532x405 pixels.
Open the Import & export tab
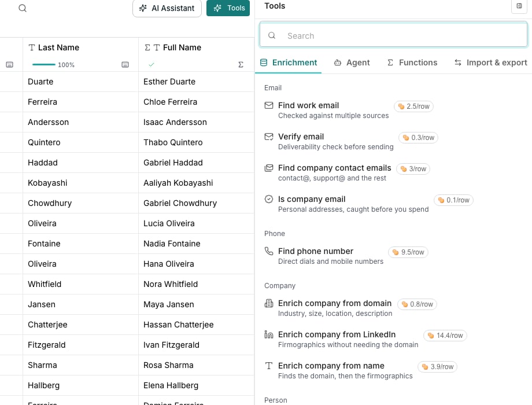click(x=491, y=63)
